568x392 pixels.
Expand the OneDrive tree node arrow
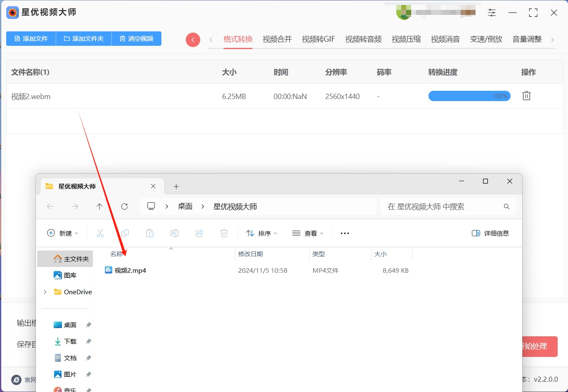pos(45,292)
